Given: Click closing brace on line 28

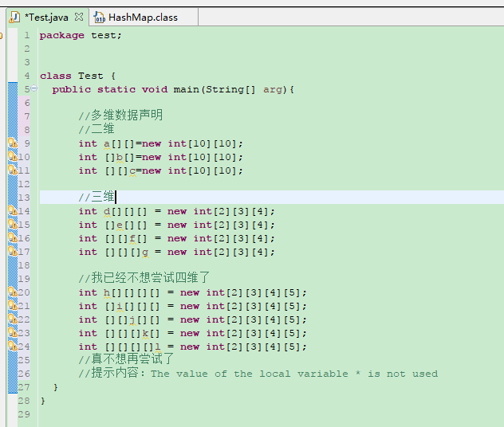Looking at the screenshot, I should pos(43,401).
